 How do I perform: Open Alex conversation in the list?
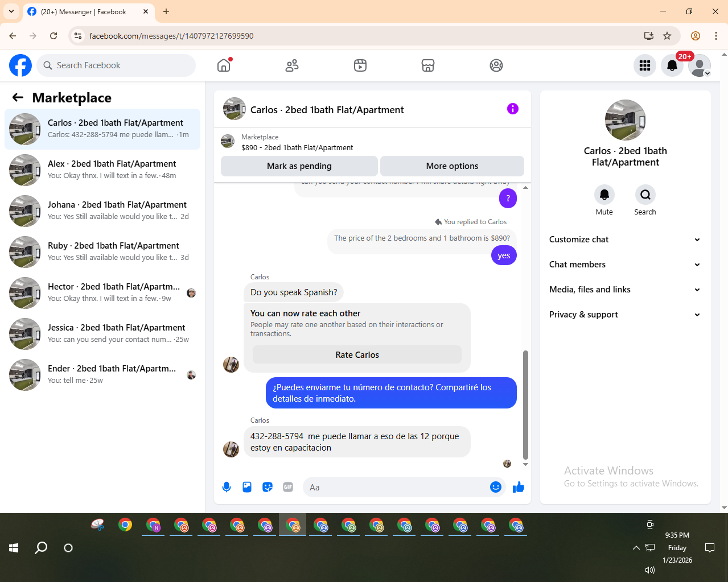tap(102, 170)
